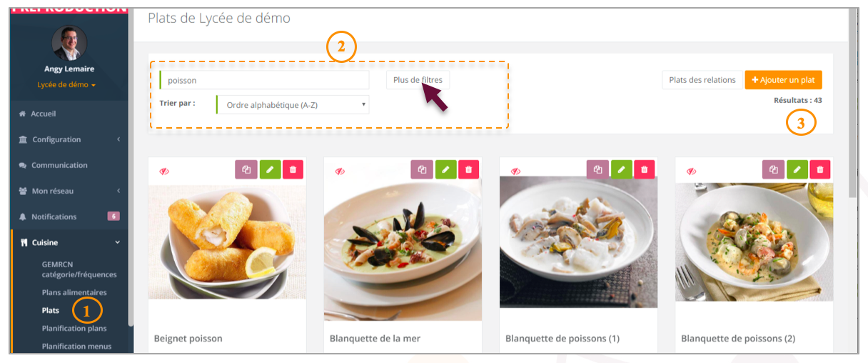Go to Planification menus

point(77,347)
